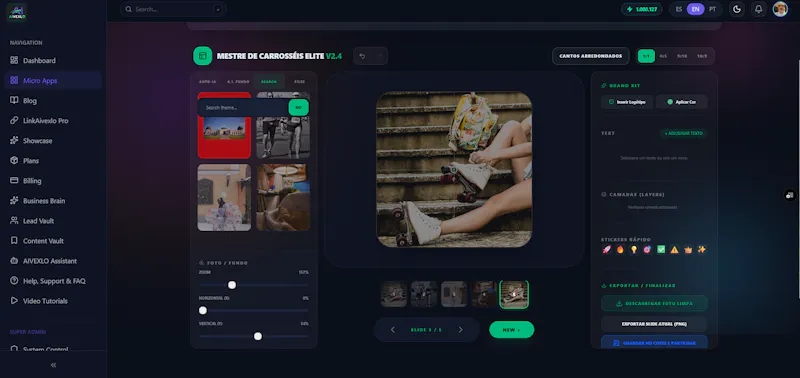The height and width of the screenshot is (378, 800).
Task: Adjust the ZOOM slider
Action: click(x=232, y=285)
